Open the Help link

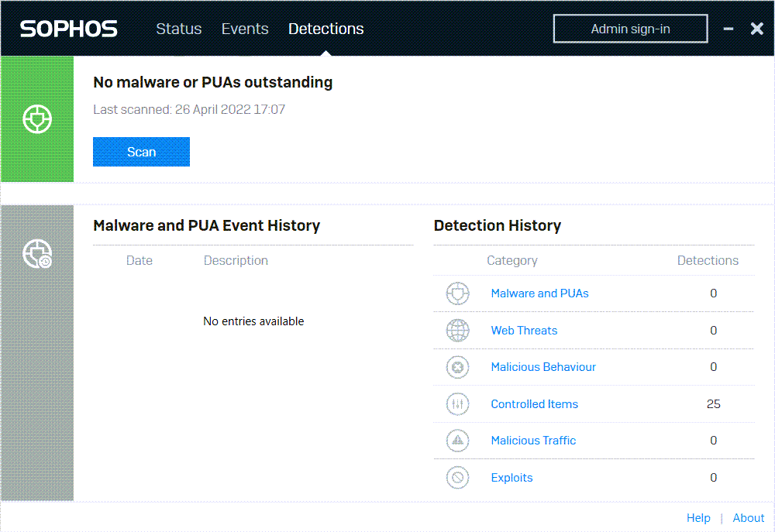point(698,518)
